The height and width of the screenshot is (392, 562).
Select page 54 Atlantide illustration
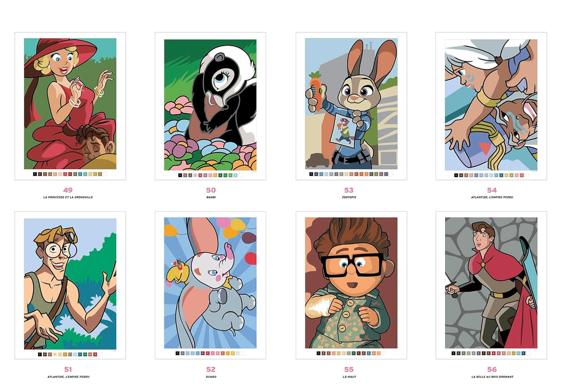click(x=491, y=105)
